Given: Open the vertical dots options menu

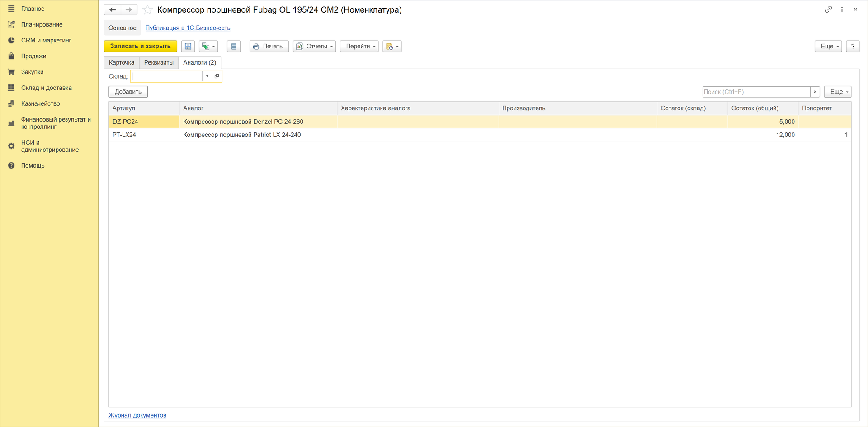Looking at the screenshot, I should coord(842,9).
